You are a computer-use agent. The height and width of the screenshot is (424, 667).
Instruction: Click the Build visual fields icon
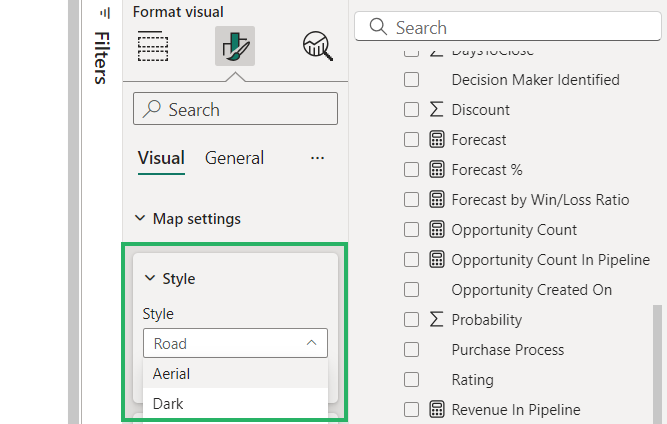click(152, 47)
